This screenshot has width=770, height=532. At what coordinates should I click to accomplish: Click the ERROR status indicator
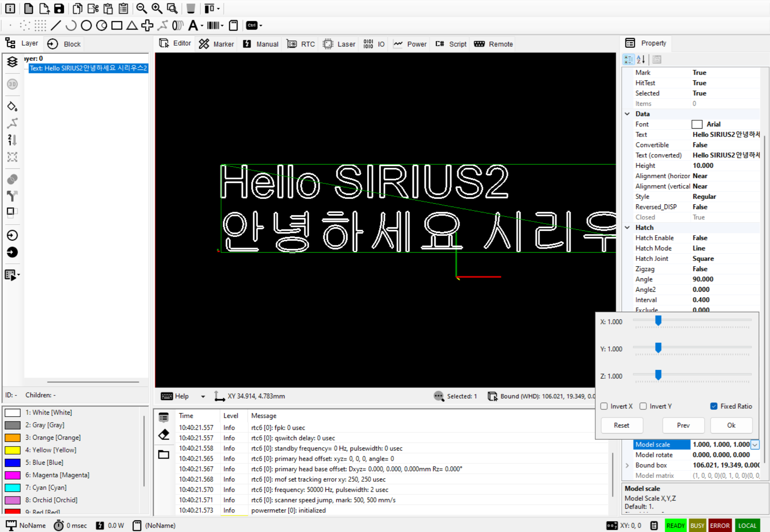[720, 525]
